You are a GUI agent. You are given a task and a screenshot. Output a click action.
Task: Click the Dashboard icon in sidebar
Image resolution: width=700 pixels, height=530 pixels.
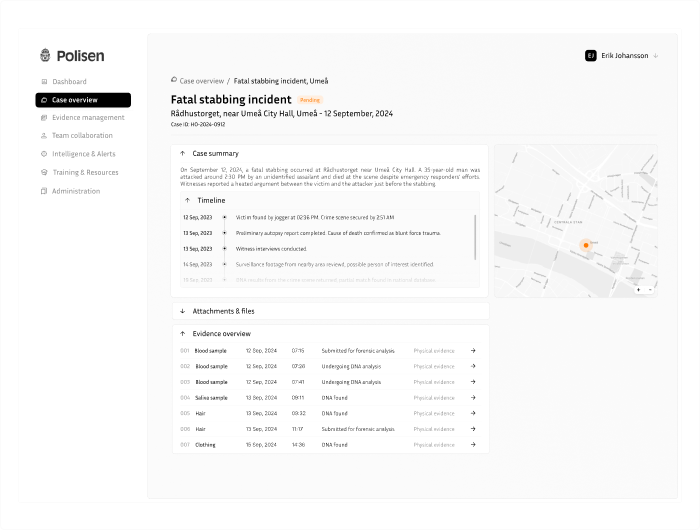pyautogui.click(x=44, y=82)
